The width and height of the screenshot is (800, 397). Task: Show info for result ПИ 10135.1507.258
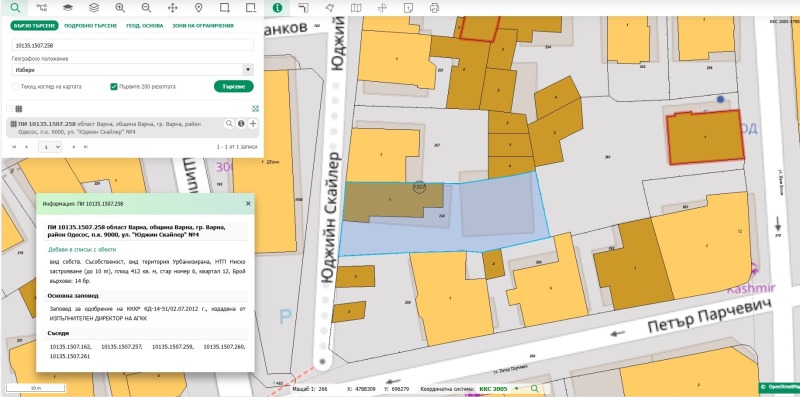241,123
